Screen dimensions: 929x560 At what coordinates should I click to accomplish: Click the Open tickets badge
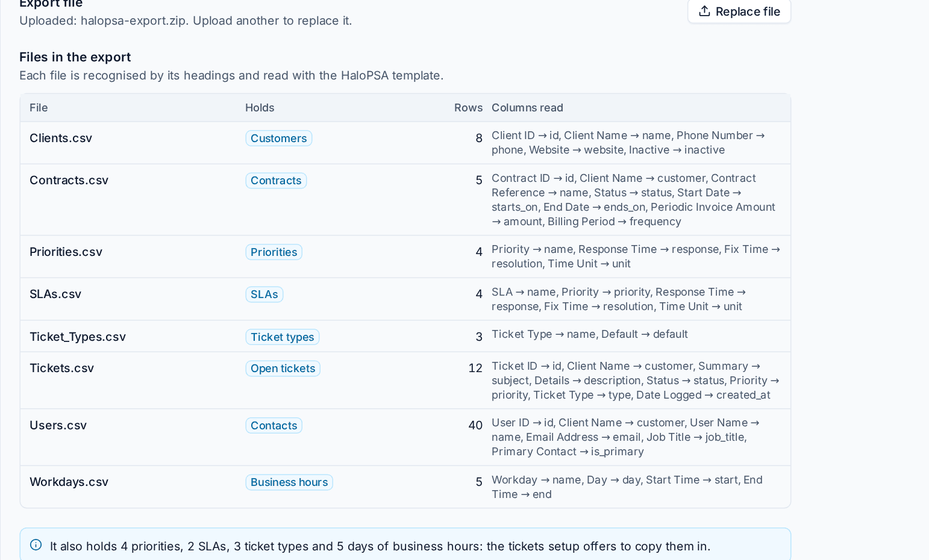[283, 369]
